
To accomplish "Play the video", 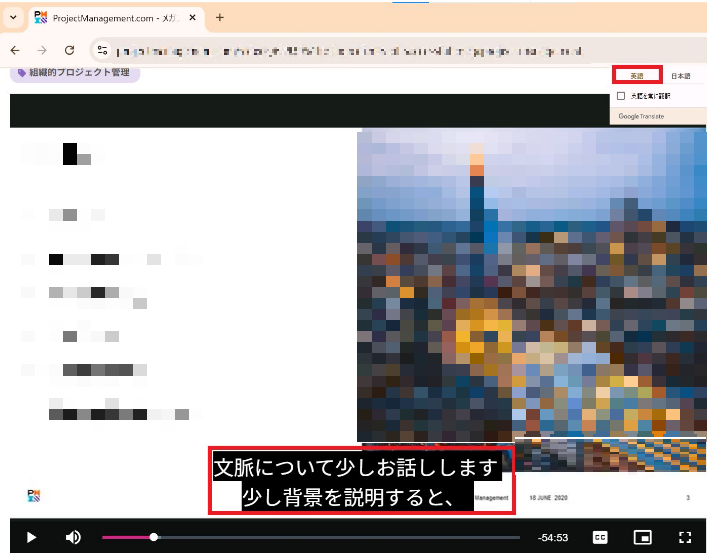I will [x=31, y=537].
